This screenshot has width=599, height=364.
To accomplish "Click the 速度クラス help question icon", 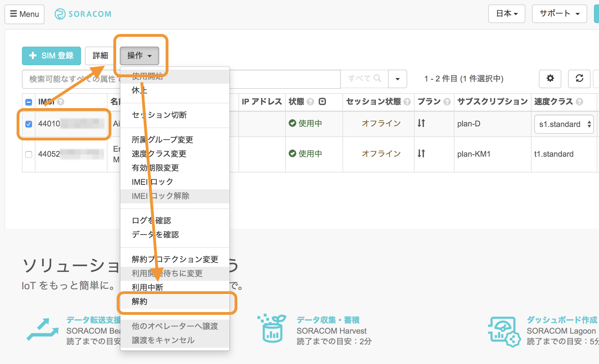I will [x=579, y=102].
